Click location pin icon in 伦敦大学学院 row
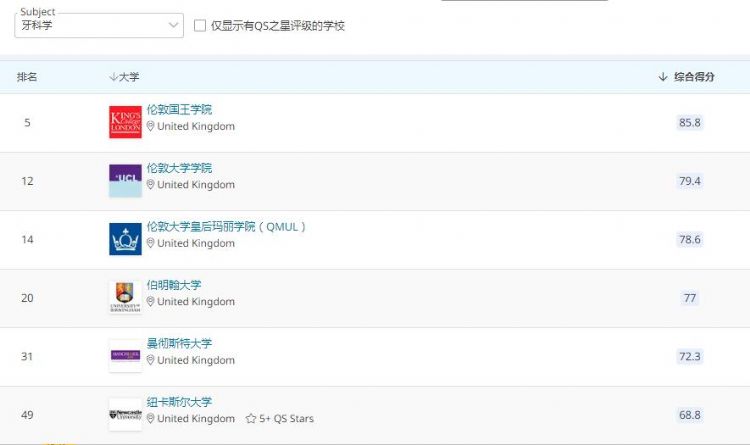 click(x=150, y=184)
